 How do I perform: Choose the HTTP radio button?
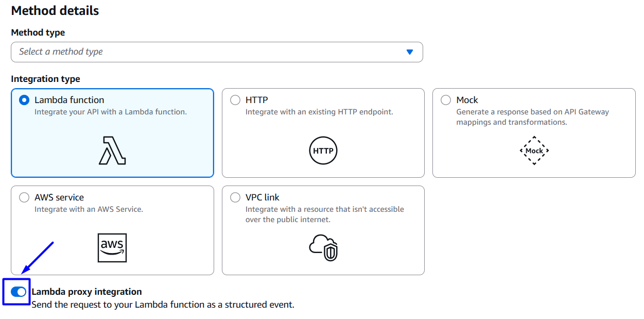235,100
